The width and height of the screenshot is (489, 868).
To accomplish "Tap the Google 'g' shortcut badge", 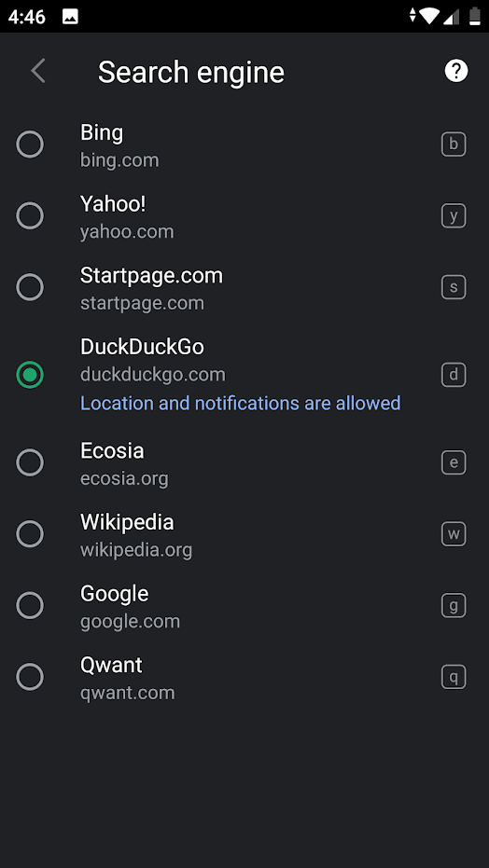I will click(x=454, y=606).
